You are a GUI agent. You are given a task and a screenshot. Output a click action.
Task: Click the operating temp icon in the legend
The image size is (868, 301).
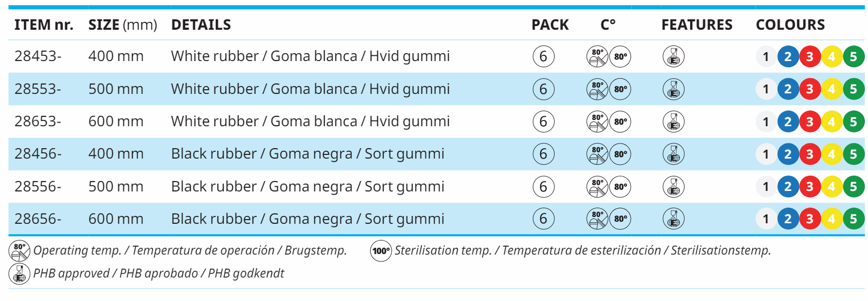point(20,251)
